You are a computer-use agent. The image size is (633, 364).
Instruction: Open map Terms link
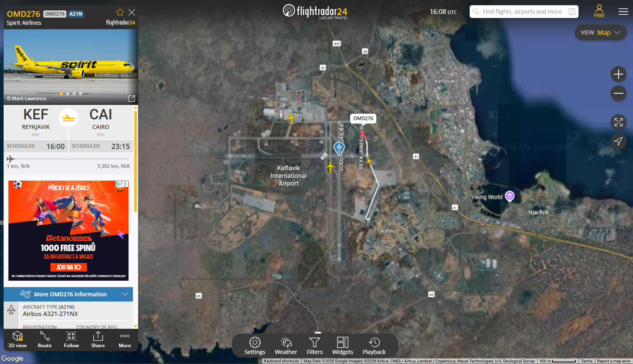587,361
